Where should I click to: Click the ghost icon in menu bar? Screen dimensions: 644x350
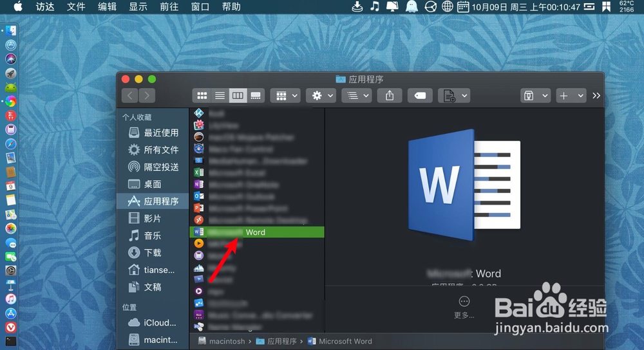click(412, 6)
